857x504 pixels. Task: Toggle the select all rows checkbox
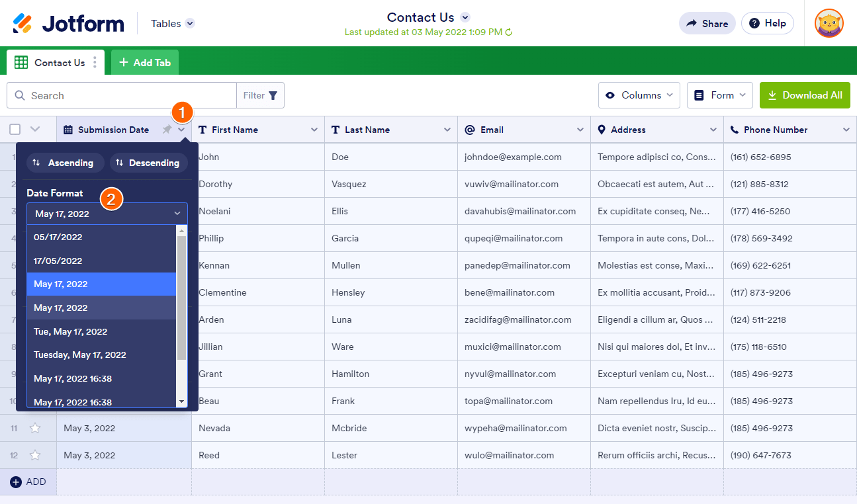point(15,130)
